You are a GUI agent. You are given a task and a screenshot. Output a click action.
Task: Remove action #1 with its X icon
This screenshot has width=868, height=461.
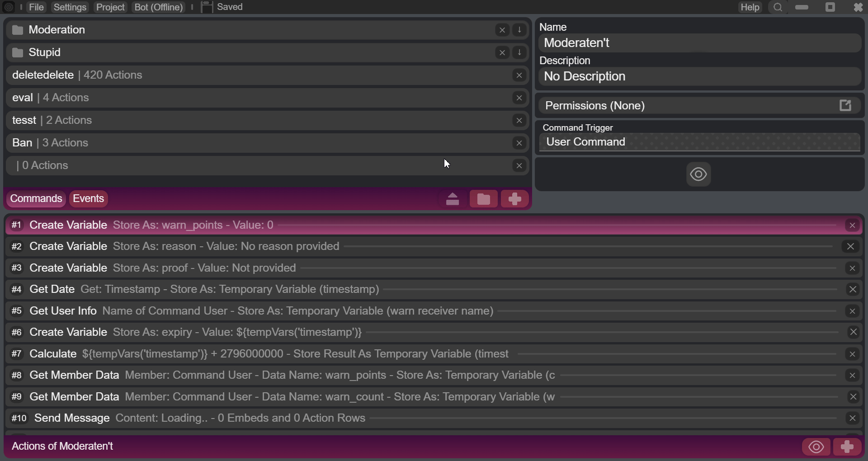[852, 225]
